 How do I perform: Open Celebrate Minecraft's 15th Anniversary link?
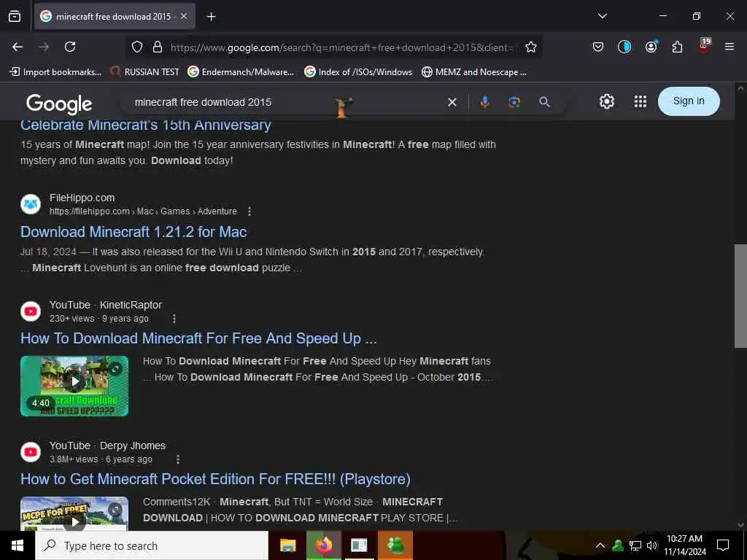(x=146, y=125)
